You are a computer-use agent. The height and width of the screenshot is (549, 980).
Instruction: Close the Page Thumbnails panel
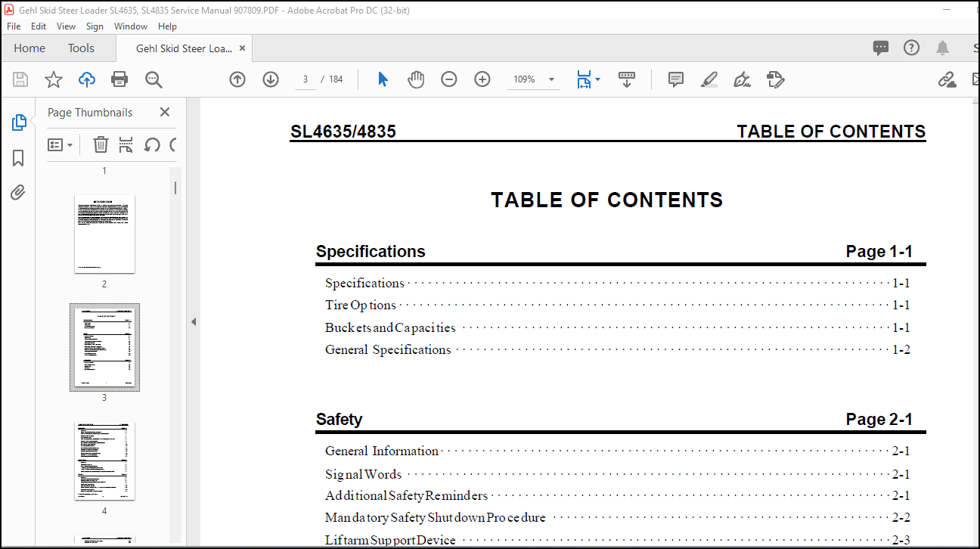click(165, 112)
